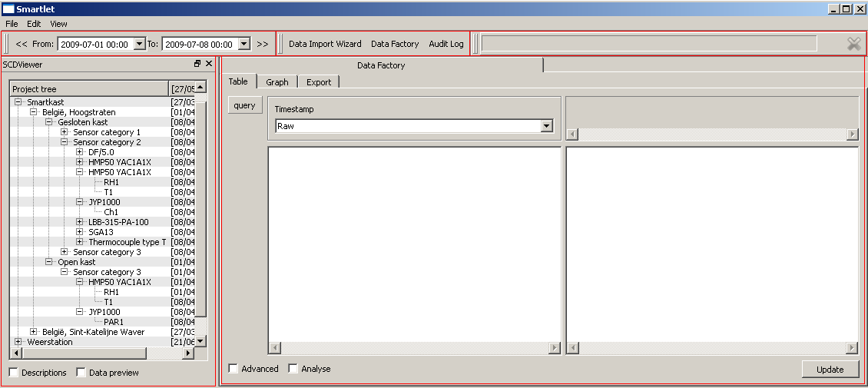Collapse the België, Hoogstraten node
This screenshot has height=388, width=868.
point(34,112)
